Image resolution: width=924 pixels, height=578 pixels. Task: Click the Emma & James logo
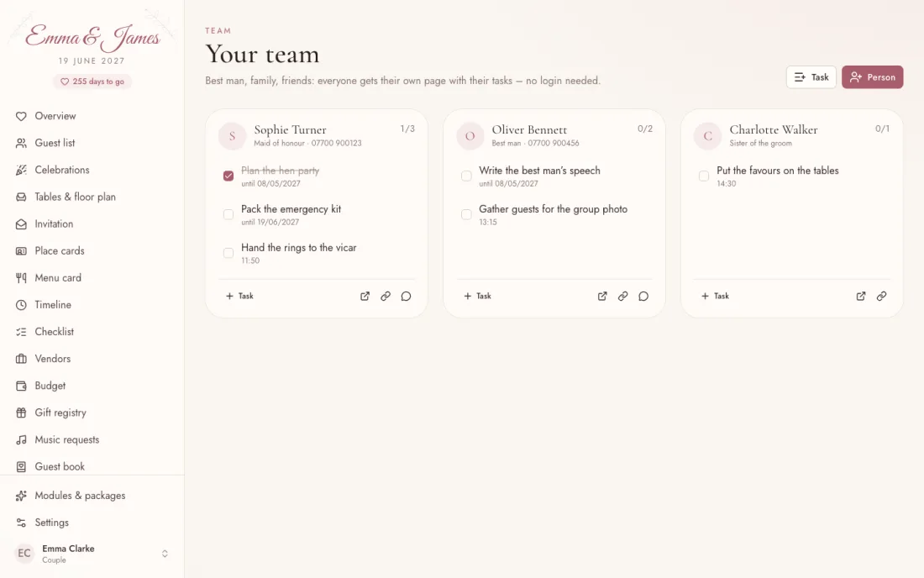pyautogui.click(x=92, y=37)
